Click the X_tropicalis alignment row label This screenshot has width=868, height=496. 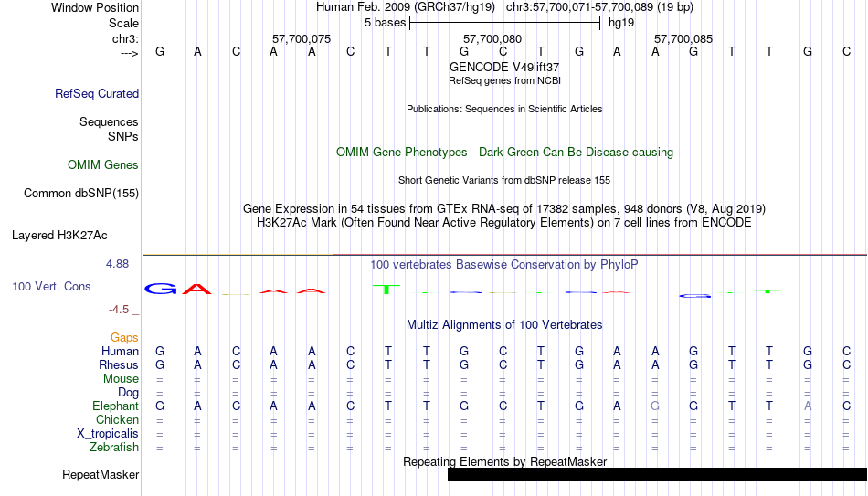[108, 434]
